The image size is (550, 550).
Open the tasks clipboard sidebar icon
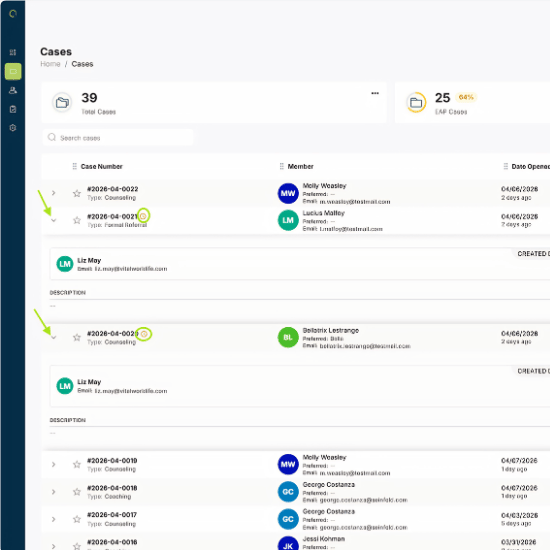pyautogui.click(x=13, y=109)
